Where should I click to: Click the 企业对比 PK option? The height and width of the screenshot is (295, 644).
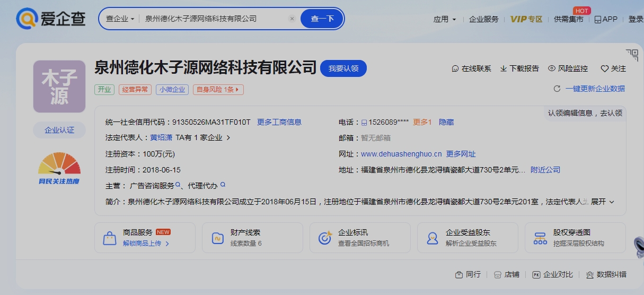pyautogui.click(x=553, y=274)
